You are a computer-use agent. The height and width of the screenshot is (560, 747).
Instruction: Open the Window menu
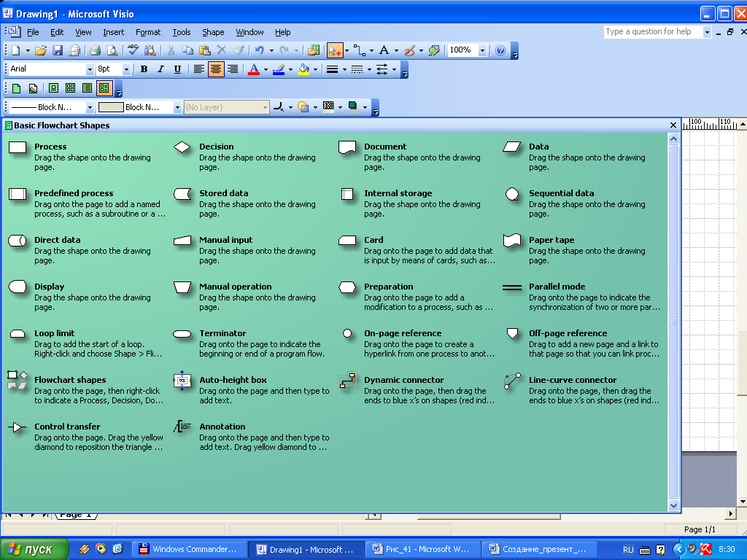pyautogui.click(x=249, y=32)
